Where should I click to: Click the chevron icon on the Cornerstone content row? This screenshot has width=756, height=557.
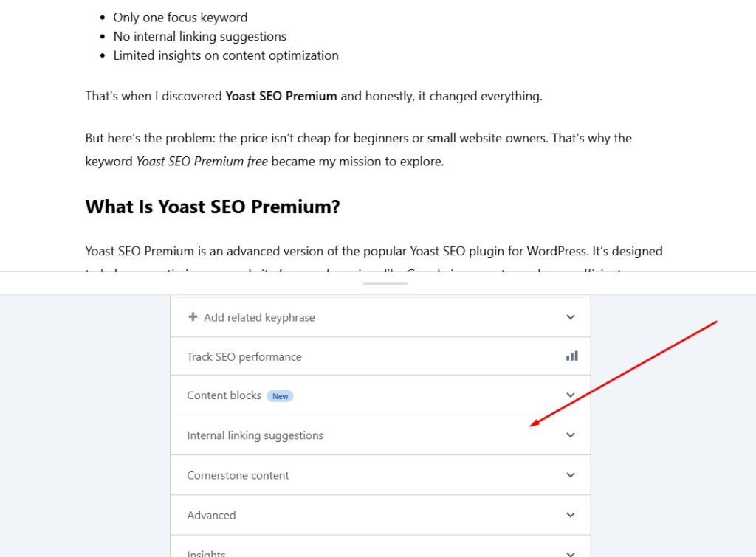570,474
